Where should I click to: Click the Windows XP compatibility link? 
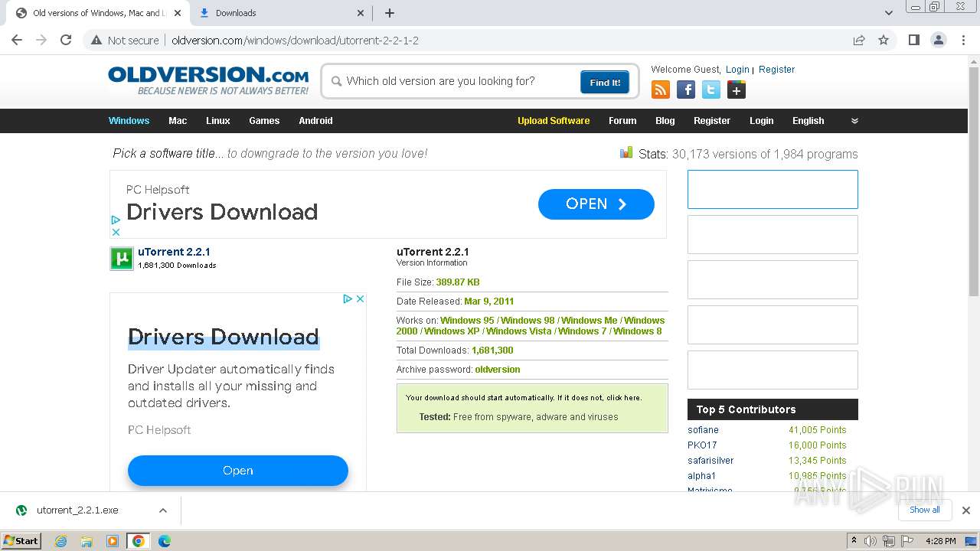452,331
